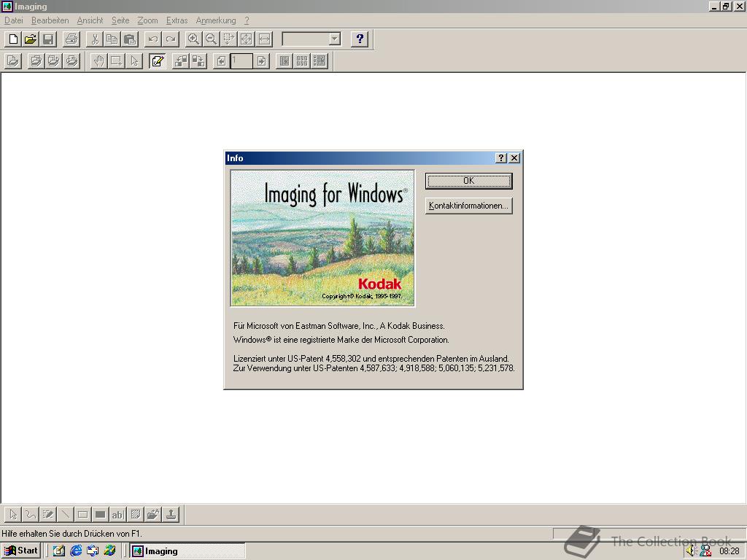Close the Info dialog with X

[514, 158]
